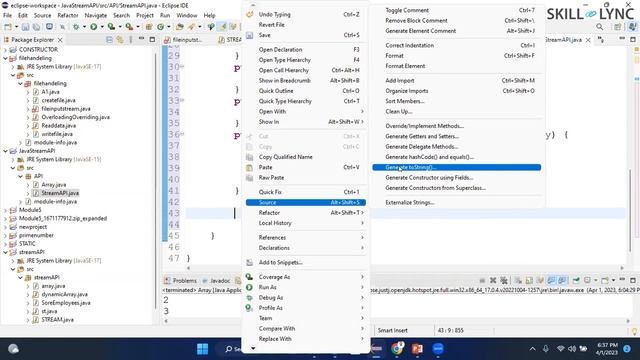Expand the STATIC project node
The image size is (640, 360).
point(5,244)
